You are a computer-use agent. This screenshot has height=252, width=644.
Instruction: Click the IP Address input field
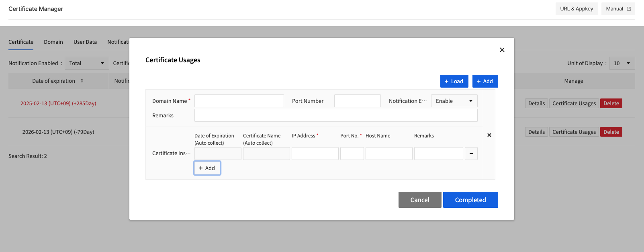[x=315, y=154]
